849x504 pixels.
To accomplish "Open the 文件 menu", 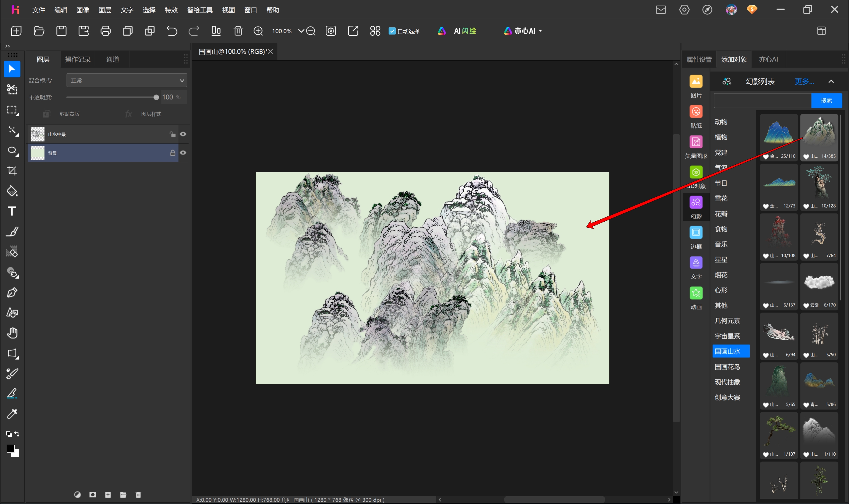I will tap(38, 10).
